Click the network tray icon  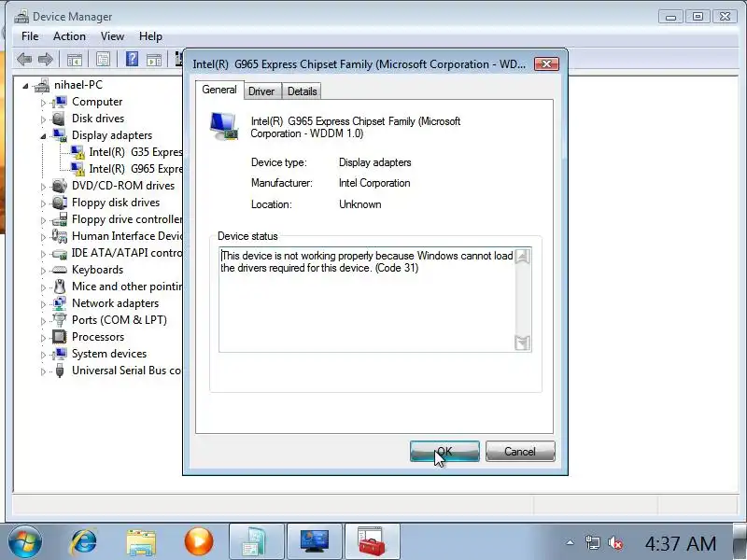click(592, 543)
